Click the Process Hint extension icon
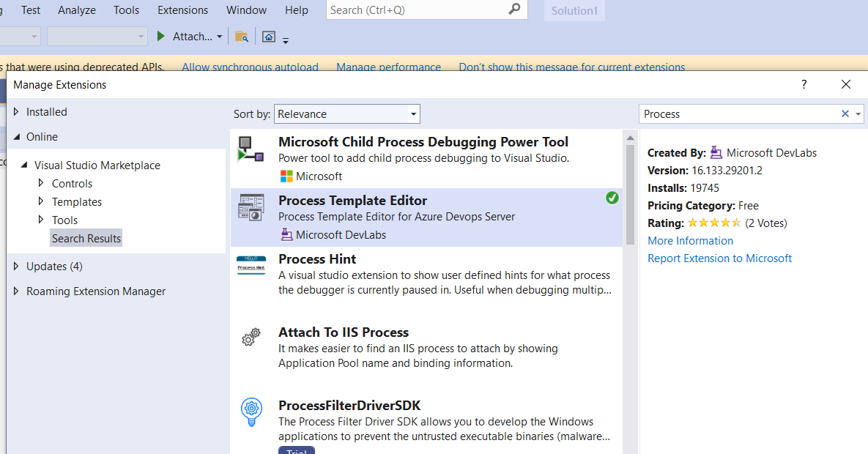This screenshot has height=454, width=868. (251, 265)
